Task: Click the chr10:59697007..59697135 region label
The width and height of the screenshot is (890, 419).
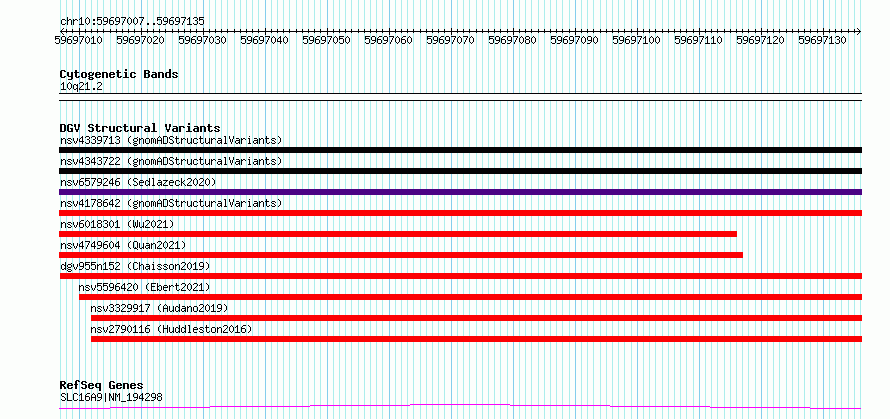Action: (x=132, y=22)
